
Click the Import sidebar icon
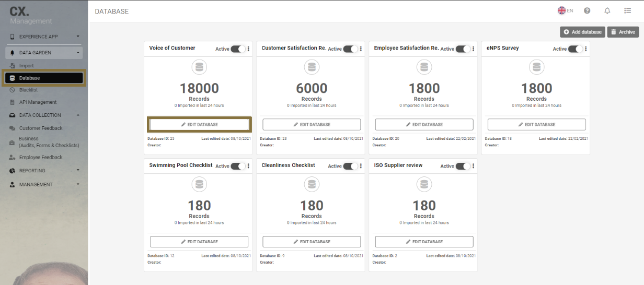pos(12,66)
